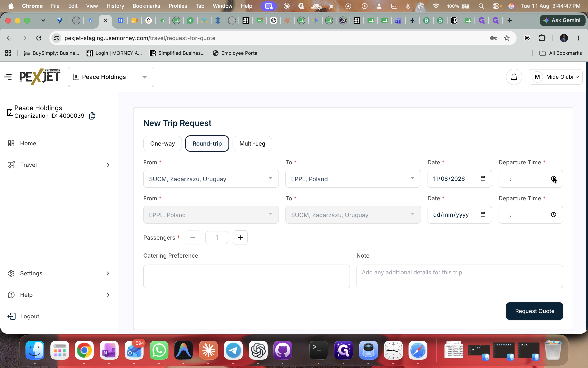Go back in browser history
Viewport: 588px width, 368px height.
point(9,38)
